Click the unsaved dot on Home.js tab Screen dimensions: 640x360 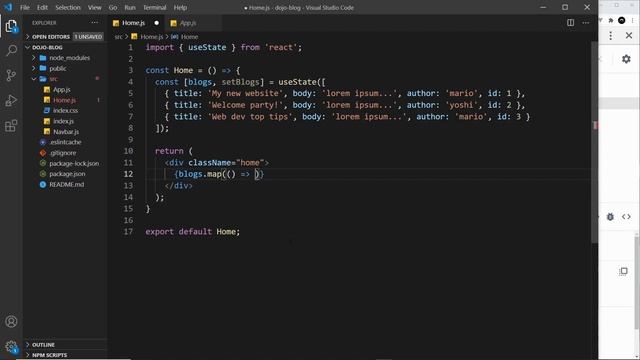(156, 23)
